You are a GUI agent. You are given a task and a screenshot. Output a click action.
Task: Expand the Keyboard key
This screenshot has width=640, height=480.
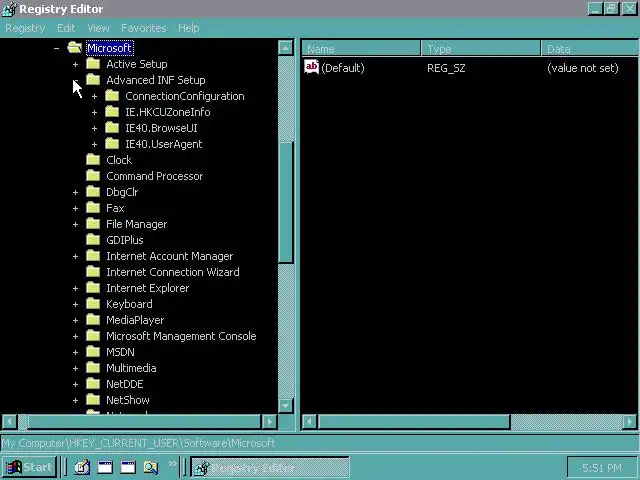pyautogui.click(x=76, y=304)
